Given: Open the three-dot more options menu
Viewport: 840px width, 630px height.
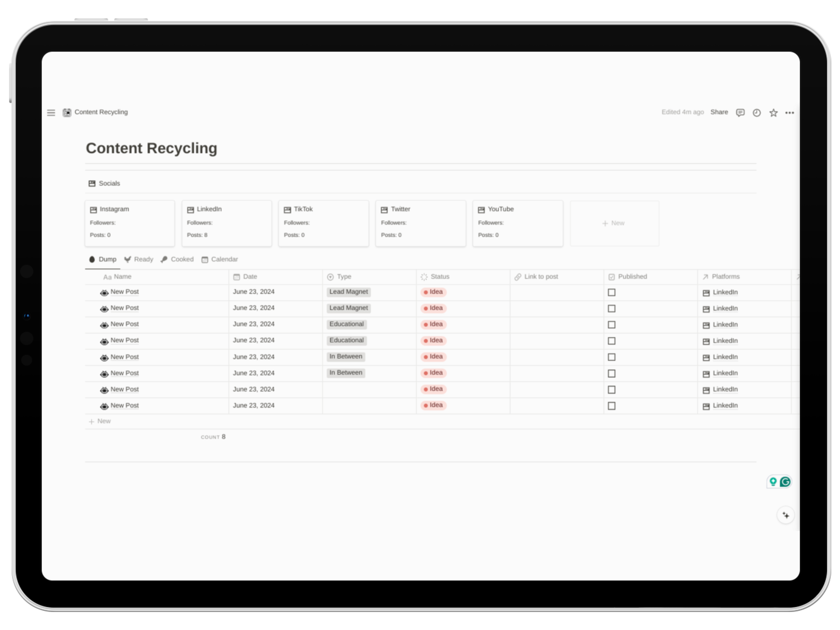Looking at the screenshot, I should click(789, 113).
